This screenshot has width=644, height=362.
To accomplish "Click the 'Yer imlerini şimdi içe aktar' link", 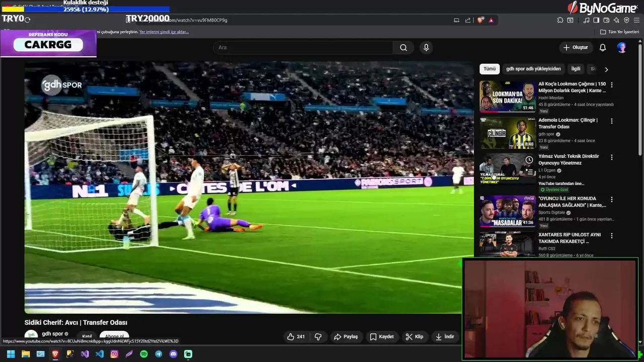I will 164,32.
